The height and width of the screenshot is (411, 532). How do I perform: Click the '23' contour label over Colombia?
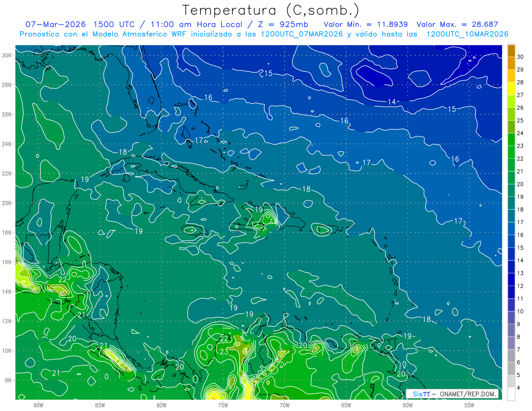(224, 352)
